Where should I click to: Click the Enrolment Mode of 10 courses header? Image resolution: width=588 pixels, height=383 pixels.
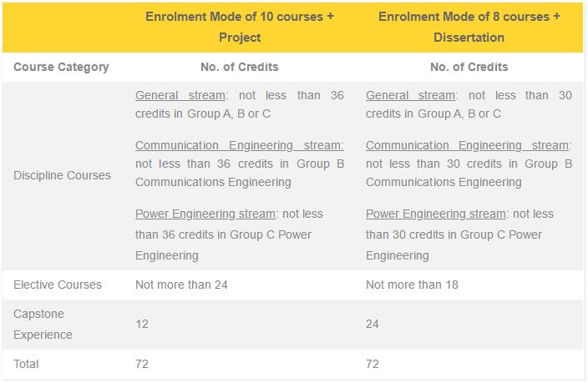(x=240, y=27)
